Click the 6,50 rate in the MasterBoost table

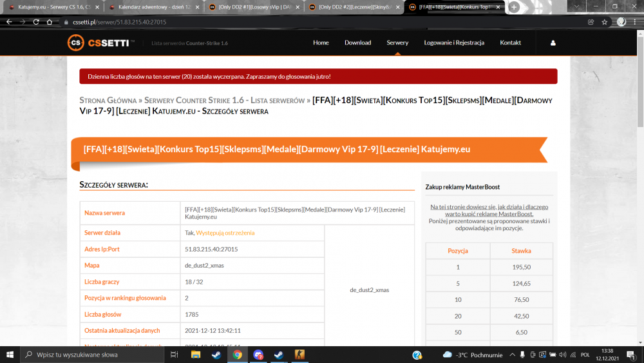pyautogui.click(x=521, y=332)
